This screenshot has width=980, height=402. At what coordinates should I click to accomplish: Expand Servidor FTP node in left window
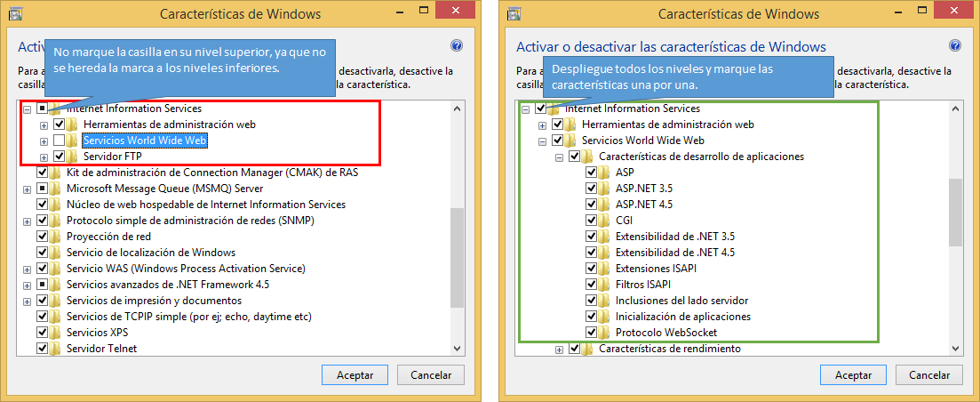click(44, 157)
